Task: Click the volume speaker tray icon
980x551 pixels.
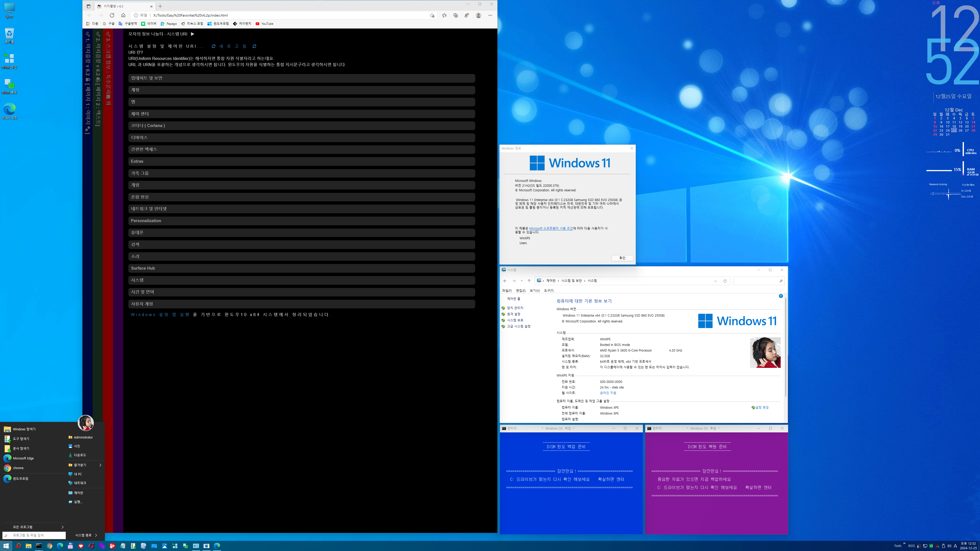Action: [949, 546]
